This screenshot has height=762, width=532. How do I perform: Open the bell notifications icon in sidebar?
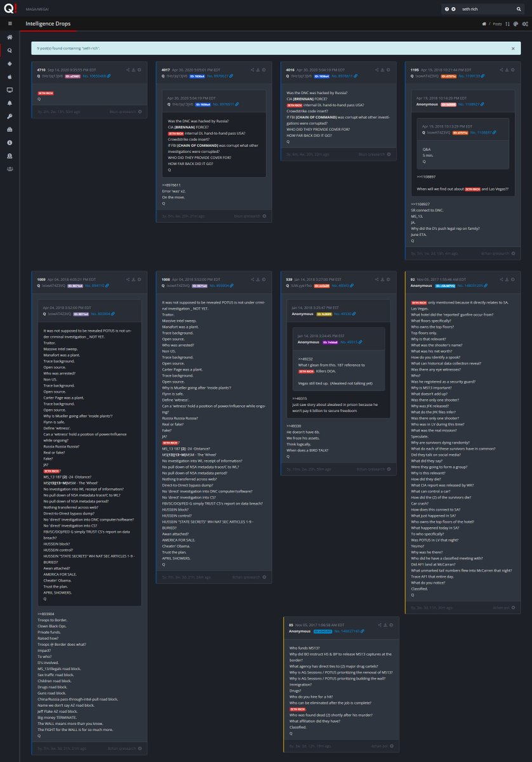pyautogui.click(x=10, y=103)
